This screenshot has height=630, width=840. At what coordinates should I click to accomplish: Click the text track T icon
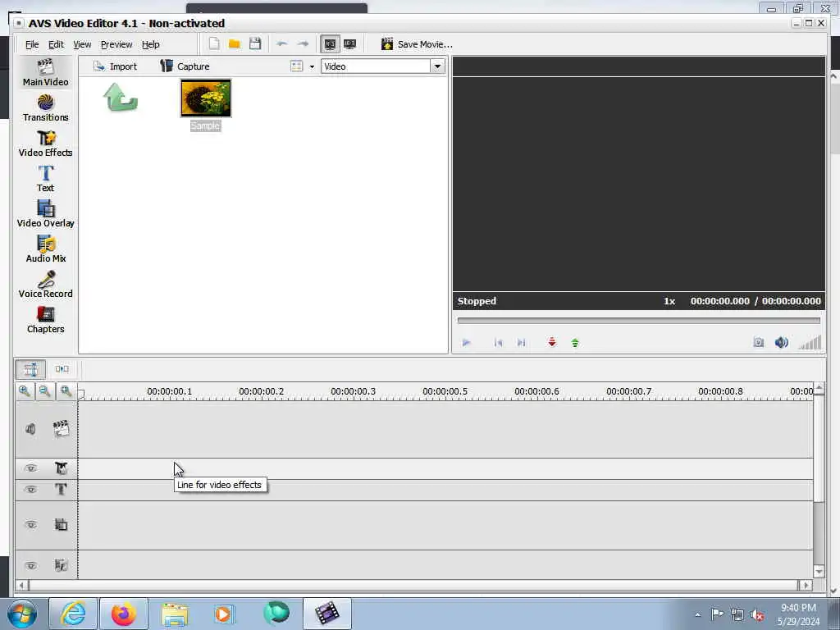click(61, 489)
